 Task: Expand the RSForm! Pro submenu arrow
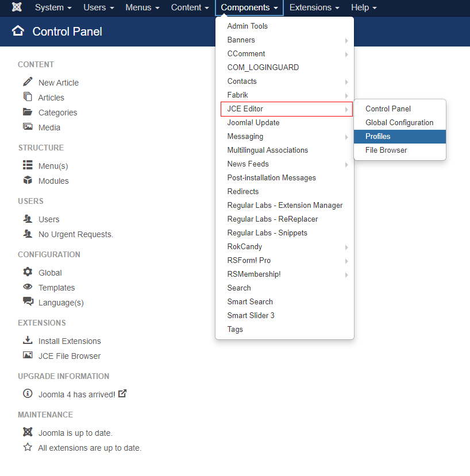click(x=346, y=261)
